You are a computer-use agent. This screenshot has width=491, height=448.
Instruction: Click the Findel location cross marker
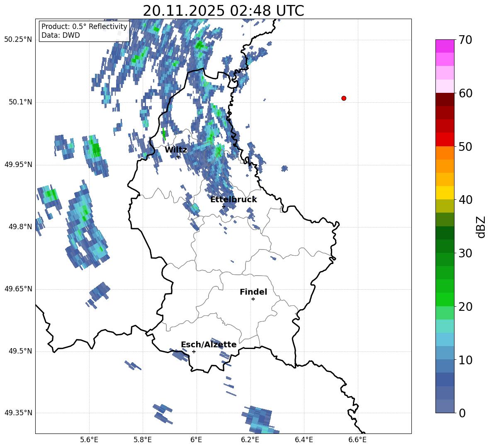(x=253, y=299)
